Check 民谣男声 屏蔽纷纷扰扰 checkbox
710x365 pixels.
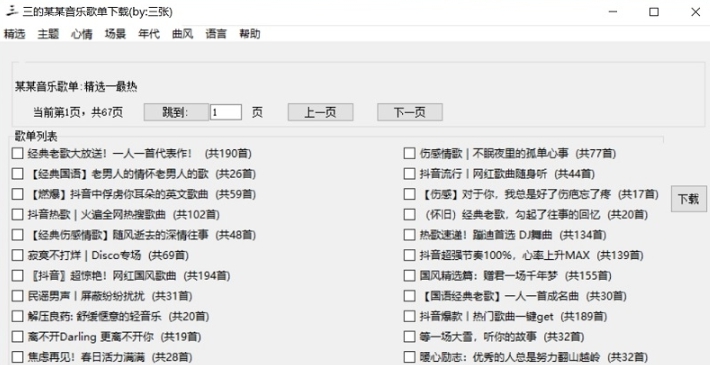coord(17,296)
